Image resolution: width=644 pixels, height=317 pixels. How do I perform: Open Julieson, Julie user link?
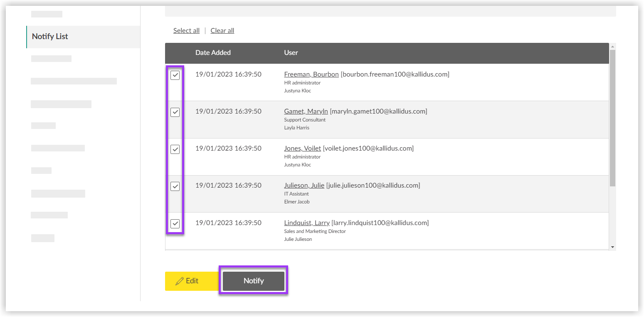pyautogui.click(x=304, y=186)
